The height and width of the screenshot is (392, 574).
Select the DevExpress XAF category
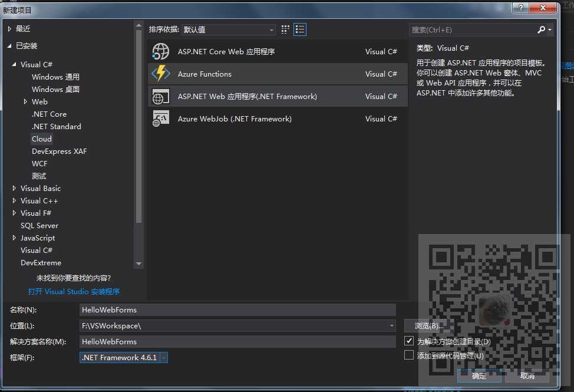(x=60, y=151)
